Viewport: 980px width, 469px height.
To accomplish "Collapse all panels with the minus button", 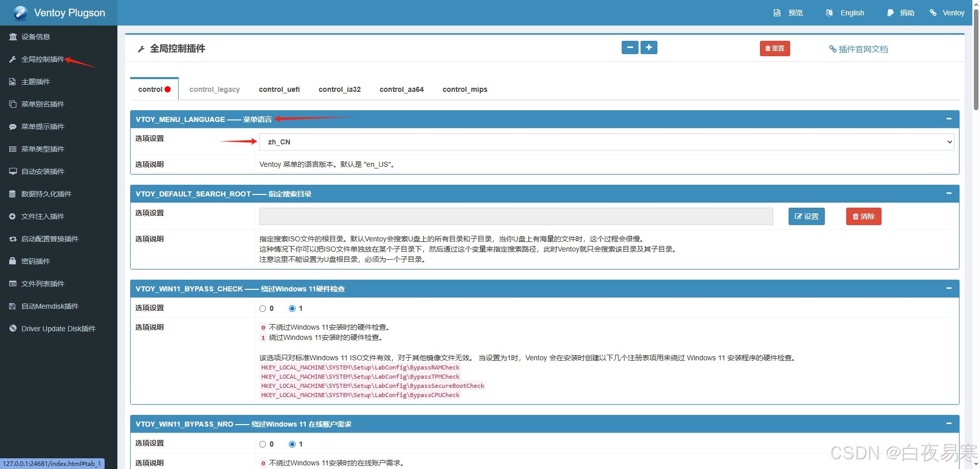I will coord(630,47).
